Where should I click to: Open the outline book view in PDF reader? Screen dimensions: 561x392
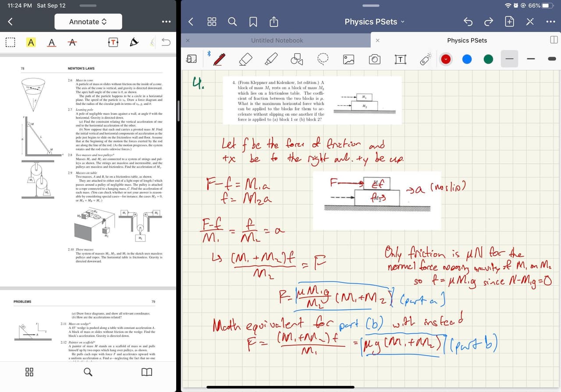pyautogui.click(x=147, y=372)
